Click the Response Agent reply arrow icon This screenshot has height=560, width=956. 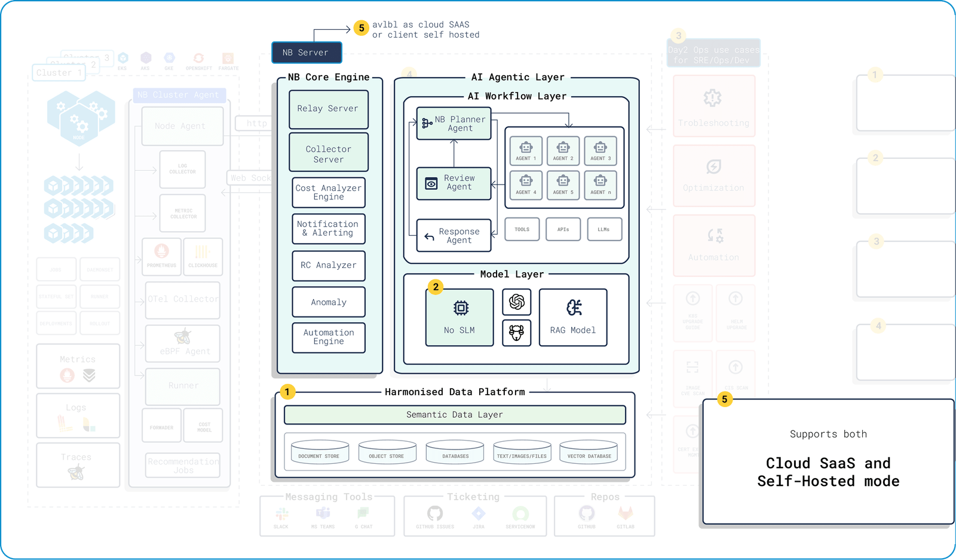[429, 237]
